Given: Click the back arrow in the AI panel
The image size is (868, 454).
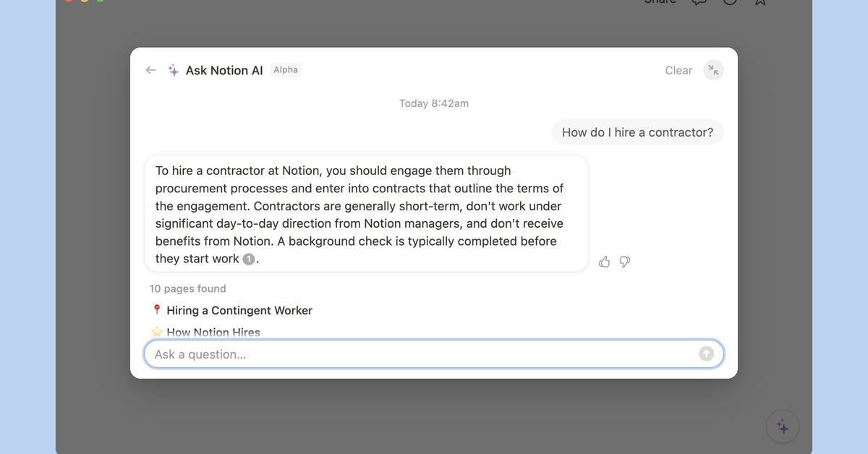Looking at the screenshot, I should [x=150, y=69].
